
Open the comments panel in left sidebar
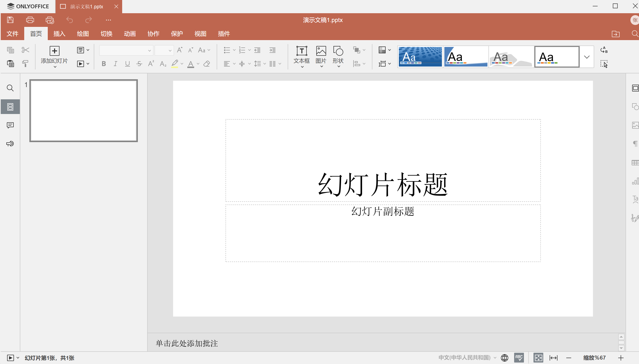tap(10, 125)
